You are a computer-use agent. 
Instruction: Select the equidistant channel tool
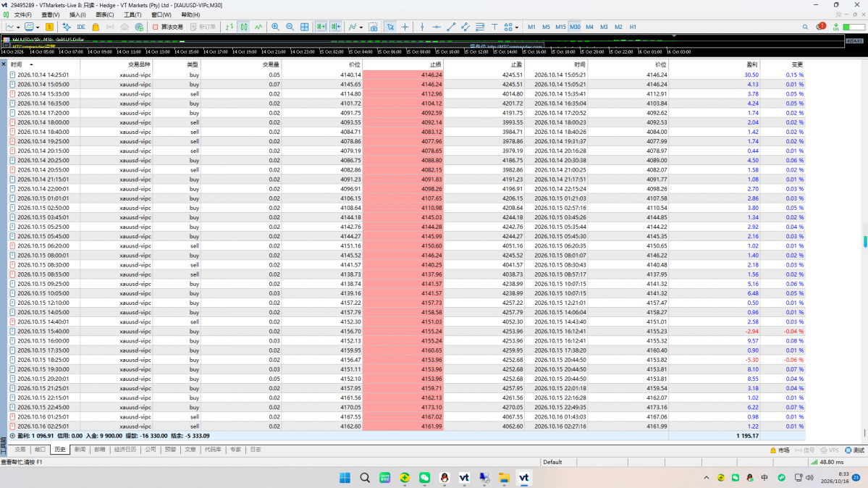(x=465, y=27)
